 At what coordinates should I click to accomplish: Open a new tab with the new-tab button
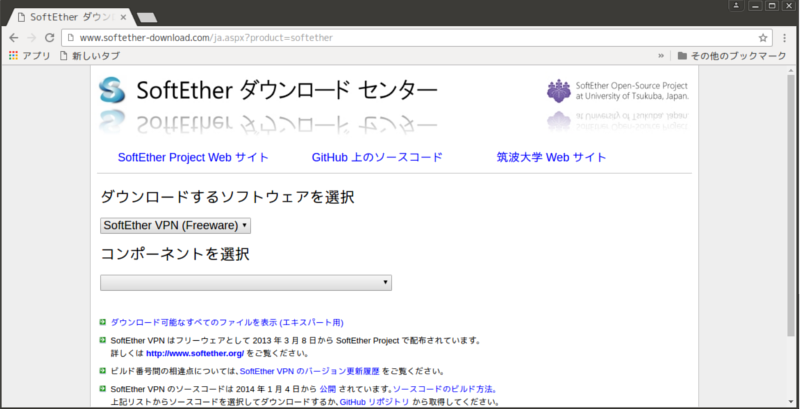(147, 18)
